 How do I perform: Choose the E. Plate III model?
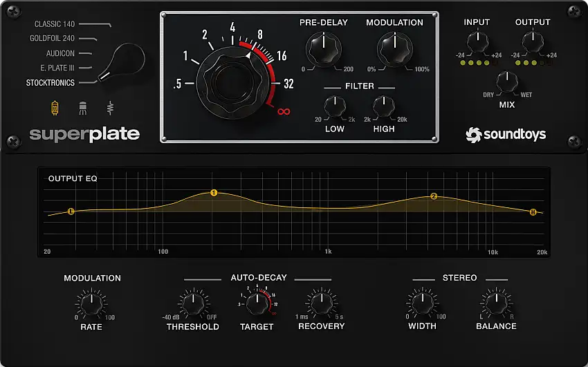[57, 68]
